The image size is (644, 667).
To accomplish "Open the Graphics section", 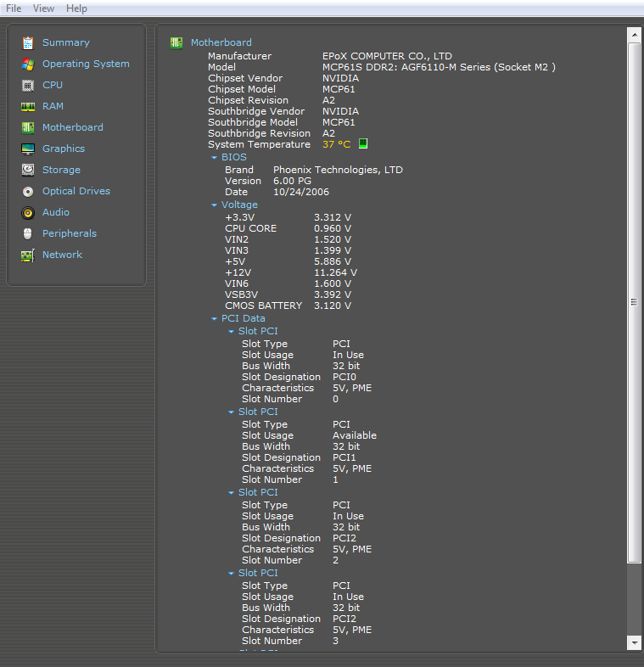I will (x=64, y=149).
